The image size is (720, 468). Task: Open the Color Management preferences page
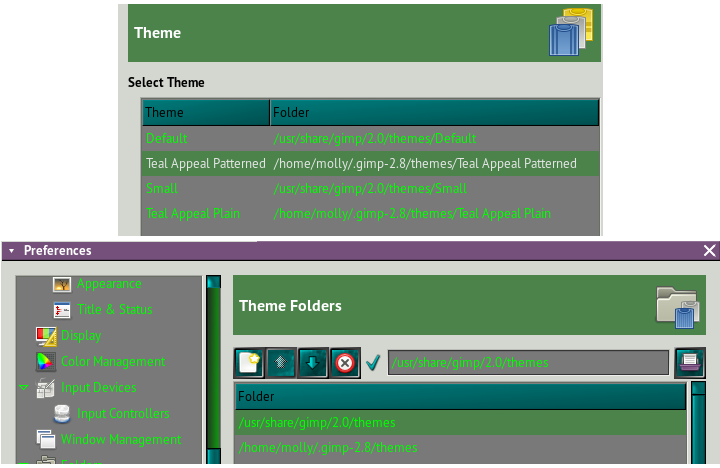113,361
